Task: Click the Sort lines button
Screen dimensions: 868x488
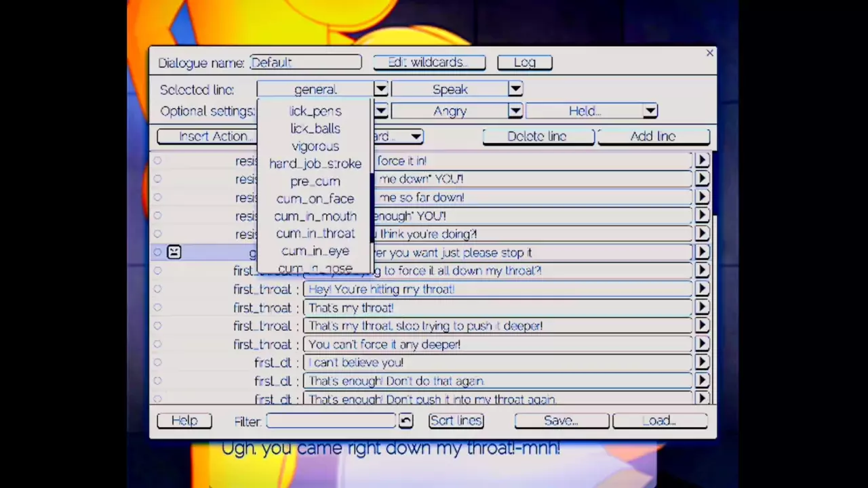Action: pos(456,421)
